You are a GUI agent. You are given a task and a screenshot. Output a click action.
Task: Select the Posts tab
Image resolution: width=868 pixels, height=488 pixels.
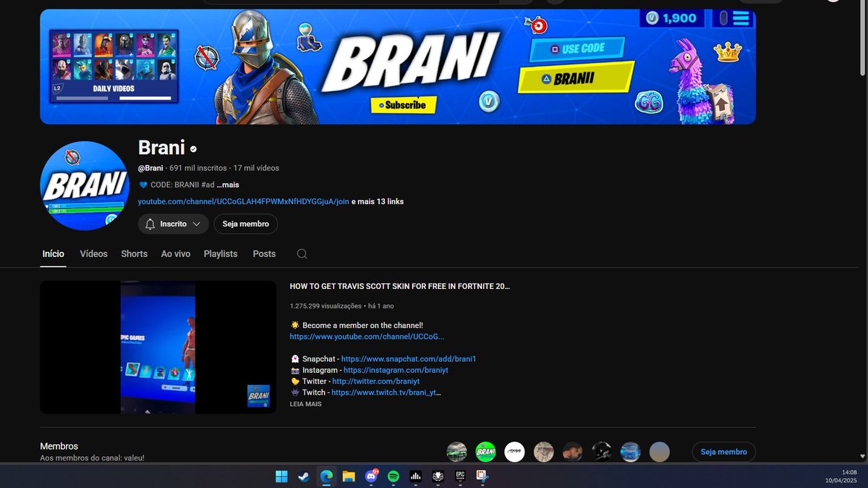point(264,254)
